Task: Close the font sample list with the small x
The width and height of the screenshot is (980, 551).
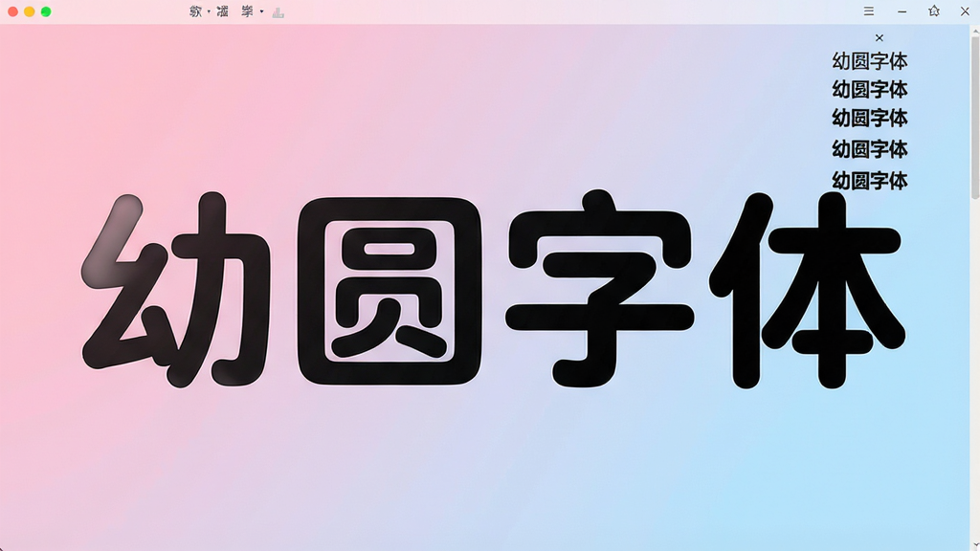Action: coord(880,38)
